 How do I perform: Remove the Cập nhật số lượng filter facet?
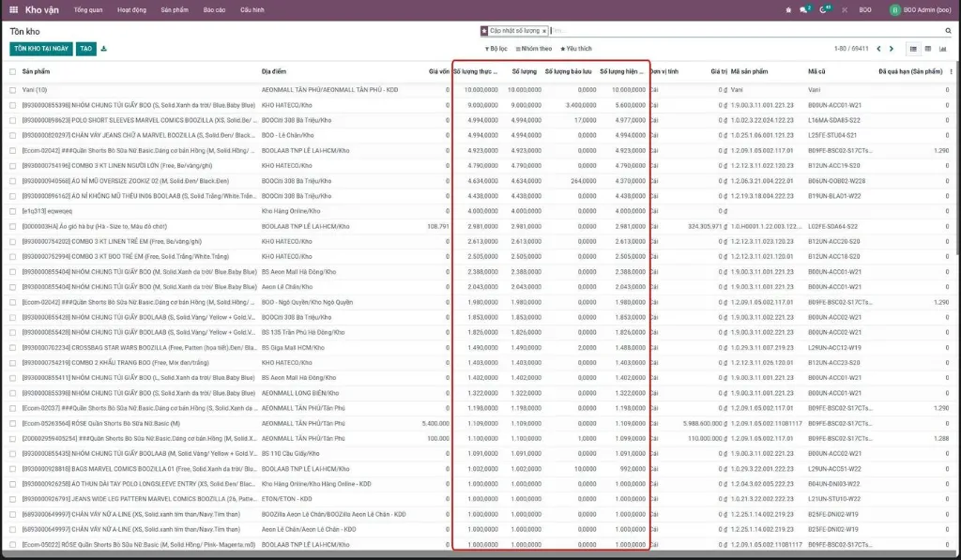(543, 31)
